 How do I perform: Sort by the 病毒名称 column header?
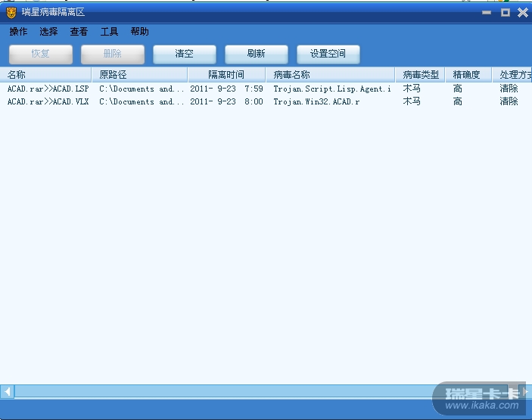(x=331, y=75)
